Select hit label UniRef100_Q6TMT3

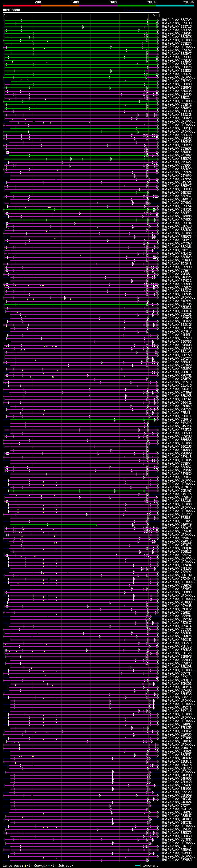(x=177, y=545)
